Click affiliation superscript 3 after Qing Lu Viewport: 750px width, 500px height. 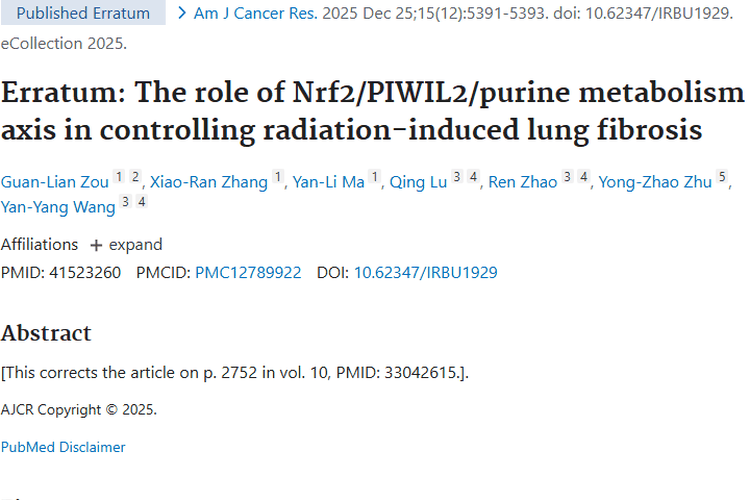tap(457, 178)
